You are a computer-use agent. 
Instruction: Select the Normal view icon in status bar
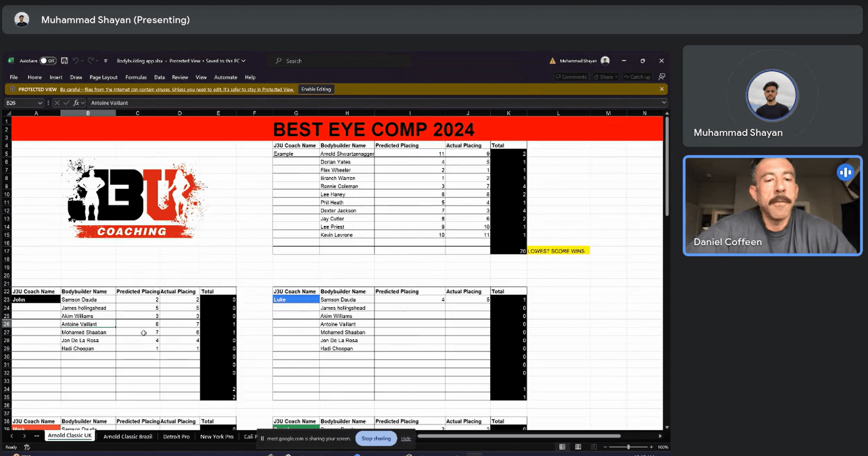pyautogui.click(x=562, y=447)
